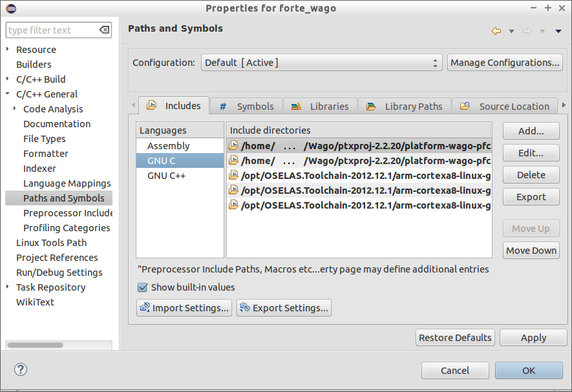Screen dimensions: 572x392
Task: Click the Add... button
Action: coord(531,131)
